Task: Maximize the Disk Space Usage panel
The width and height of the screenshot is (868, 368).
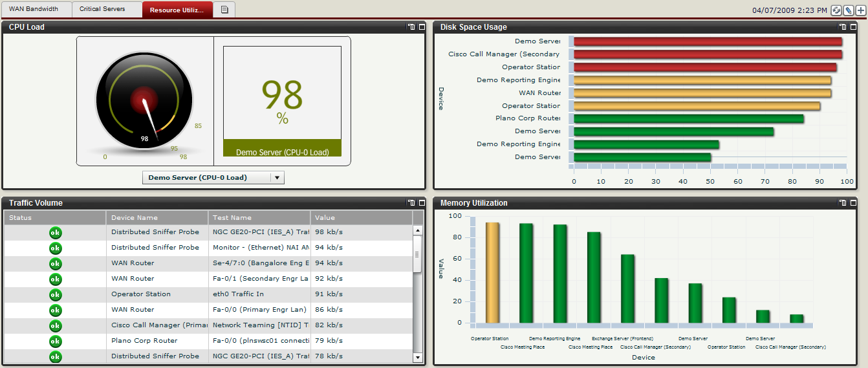Action: click(853, 27)
